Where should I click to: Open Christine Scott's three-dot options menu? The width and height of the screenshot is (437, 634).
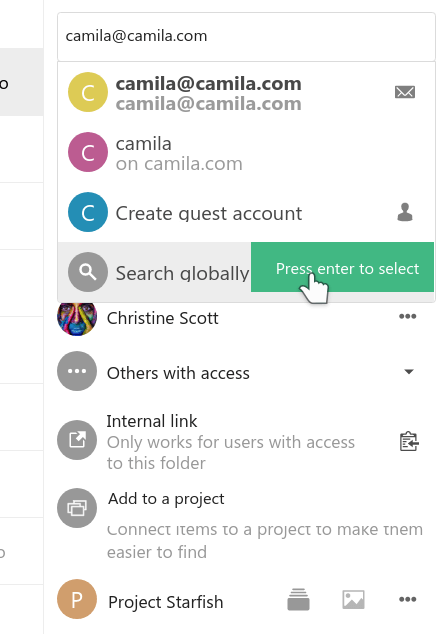[x=407, y=316]
